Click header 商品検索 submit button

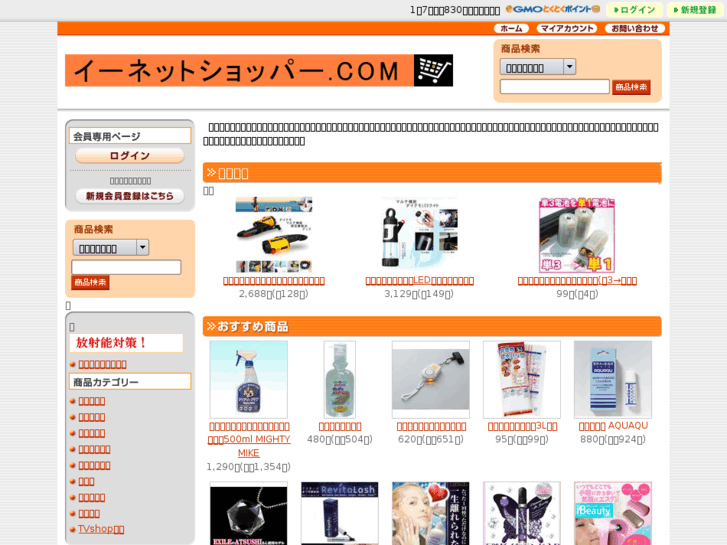coord(631,87)
